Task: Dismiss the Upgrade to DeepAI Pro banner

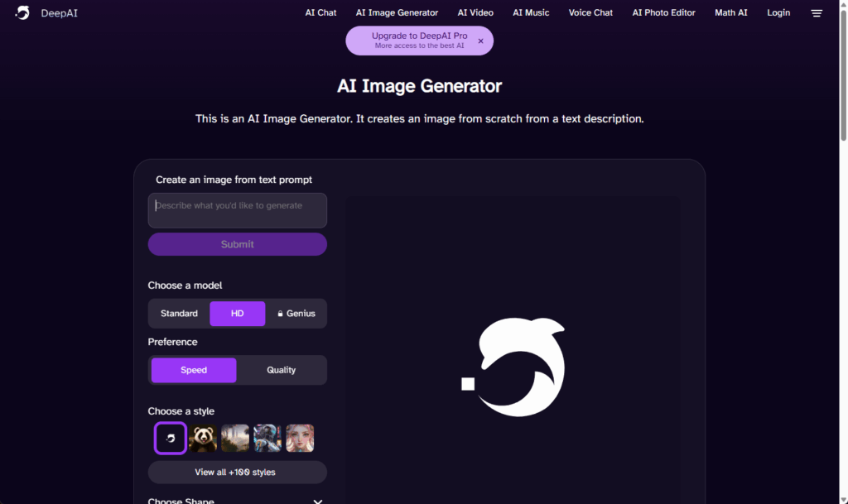Action: (480, 41)
